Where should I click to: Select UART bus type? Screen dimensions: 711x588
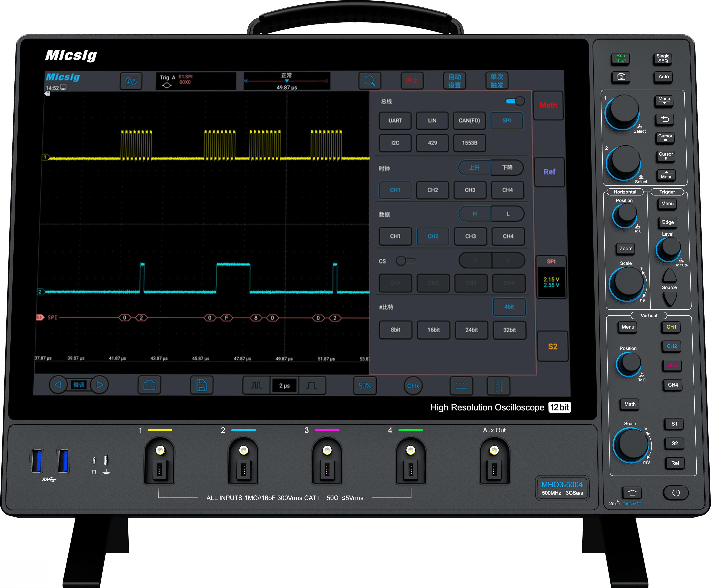click(395, 120)
